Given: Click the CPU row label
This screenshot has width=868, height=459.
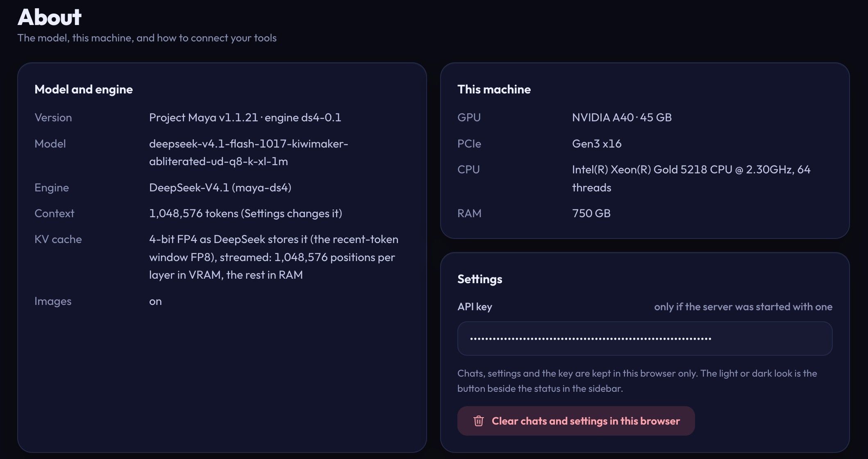Looking at the screenshot, I should tap(468, 170).
